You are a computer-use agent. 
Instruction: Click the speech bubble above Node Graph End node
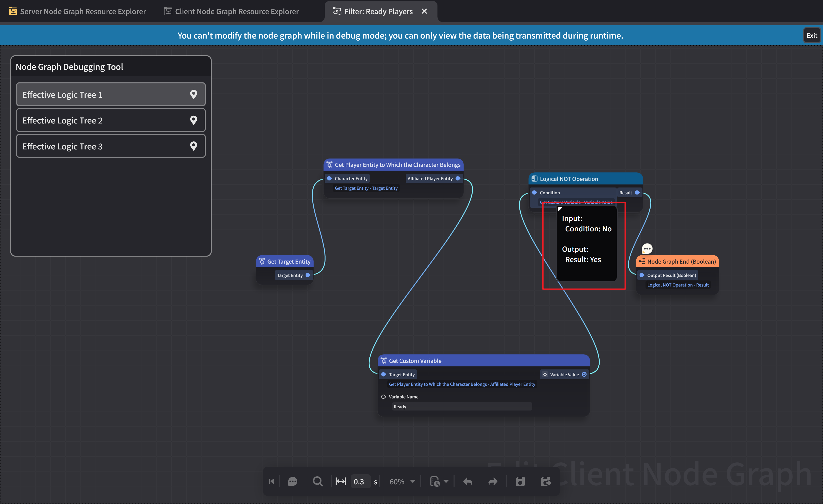pyautogui.click(x=647, y=248)
